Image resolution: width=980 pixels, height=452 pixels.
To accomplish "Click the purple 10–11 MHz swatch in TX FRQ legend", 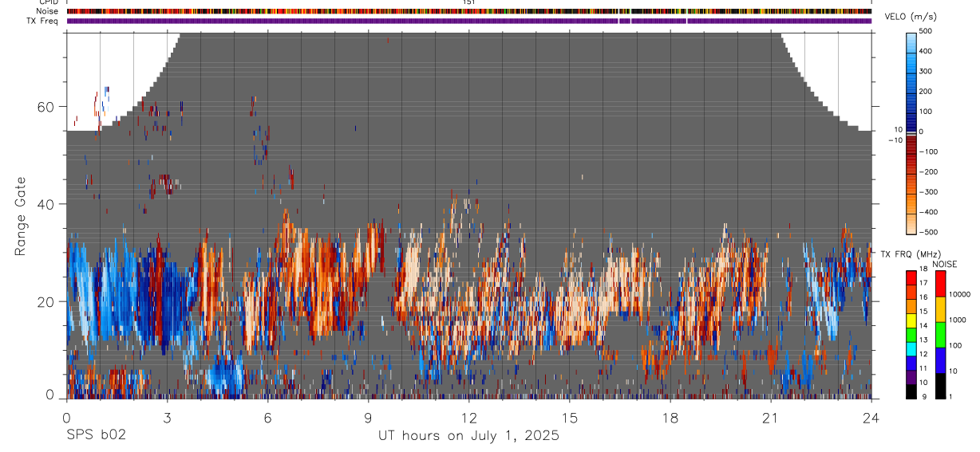I will (911, 377).
